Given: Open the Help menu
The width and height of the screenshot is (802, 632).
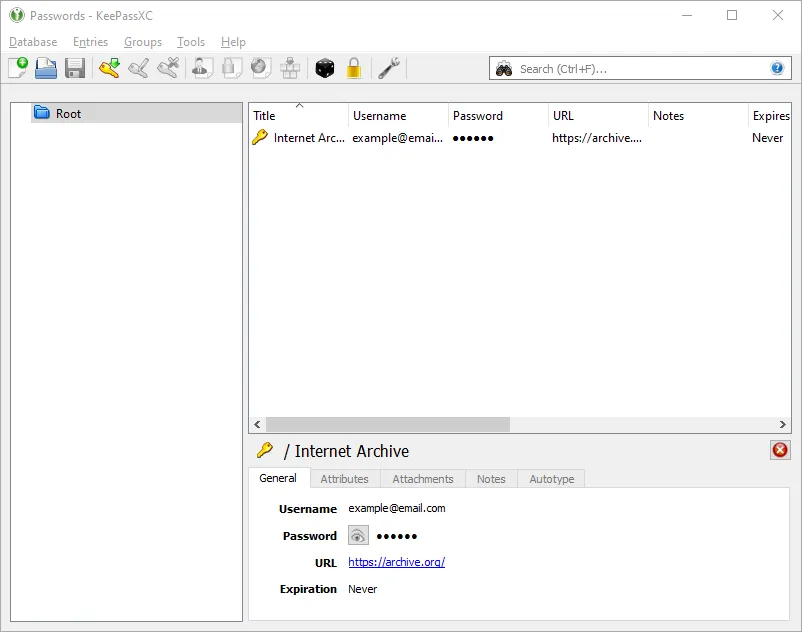Looking at the screenshot, I should coord(233,42).
